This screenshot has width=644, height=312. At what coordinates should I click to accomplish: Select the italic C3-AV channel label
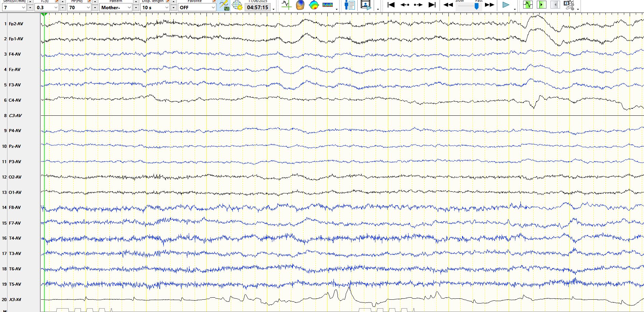click(x=15, y=116)
